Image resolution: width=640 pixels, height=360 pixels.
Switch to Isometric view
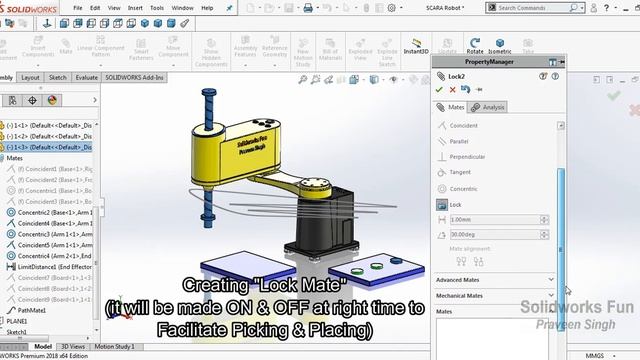[x=500, y=46]
